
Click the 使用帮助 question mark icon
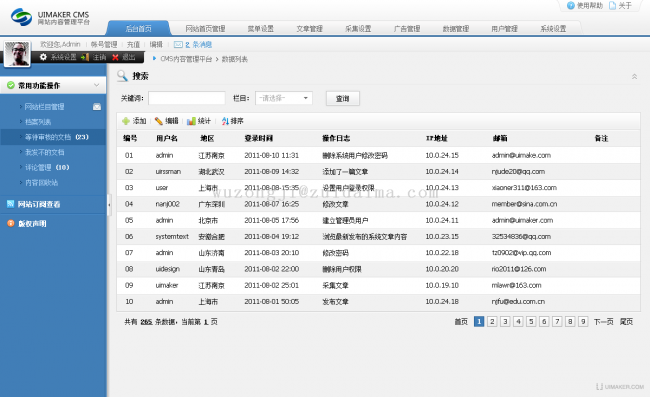coord(571,5)
